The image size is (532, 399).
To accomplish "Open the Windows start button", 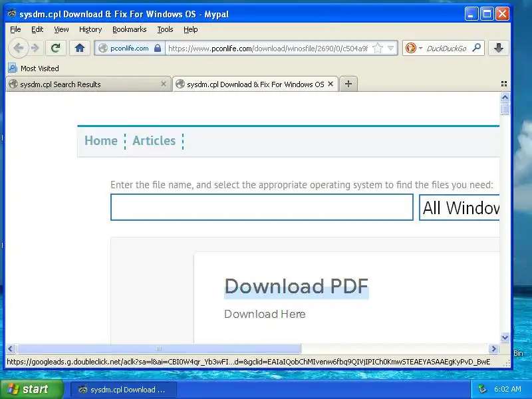I will pos(32,389).
